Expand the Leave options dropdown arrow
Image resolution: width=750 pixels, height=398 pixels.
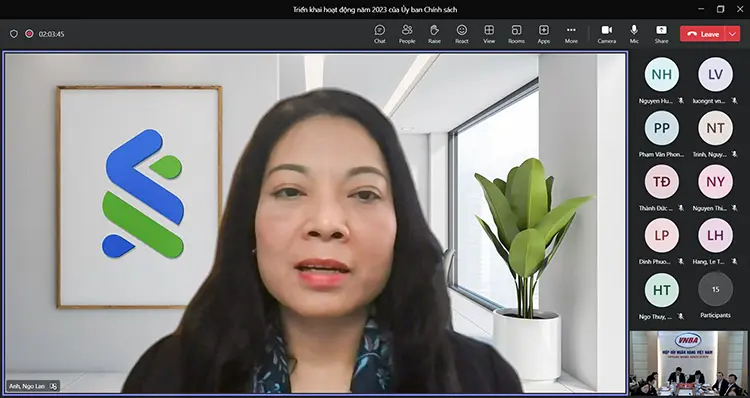pyautogui.click(x=733, y=34)
